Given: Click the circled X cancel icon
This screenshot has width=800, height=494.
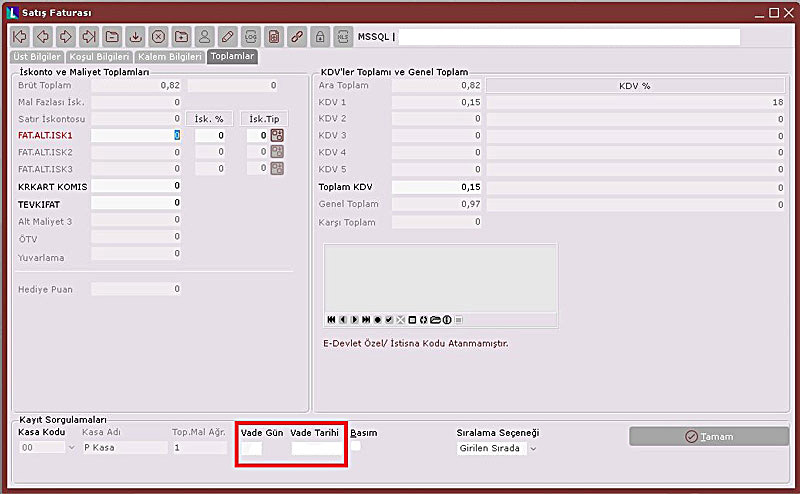Looking at the screenshot, I should pos(158,37).
